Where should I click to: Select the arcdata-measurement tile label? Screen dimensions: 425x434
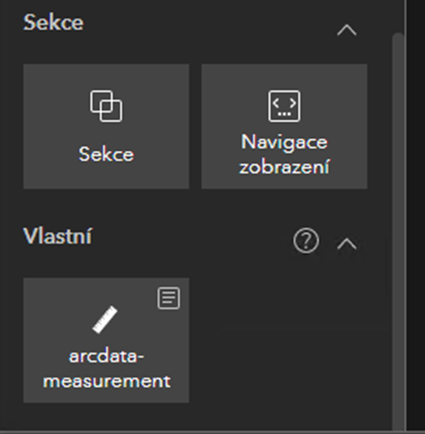click(106, 368)
